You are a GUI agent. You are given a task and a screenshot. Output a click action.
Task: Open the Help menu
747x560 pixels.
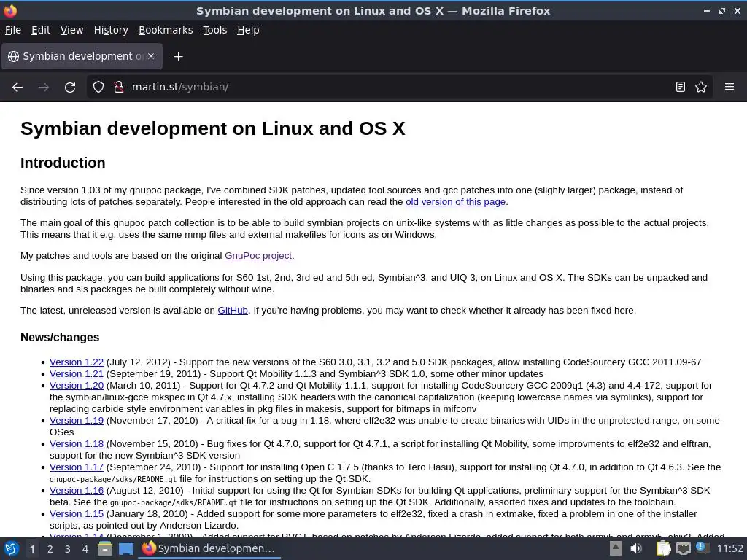(248, 30)
